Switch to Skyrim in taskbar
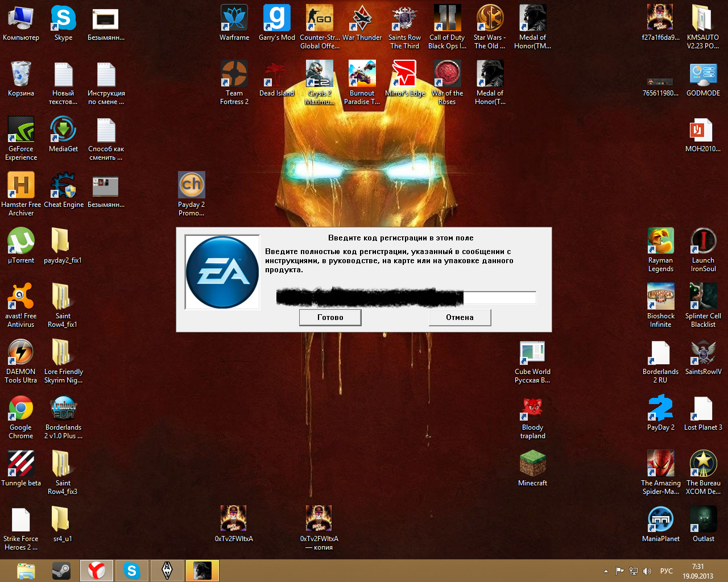This screenshot has height=582, width=728. click(167, 571)
